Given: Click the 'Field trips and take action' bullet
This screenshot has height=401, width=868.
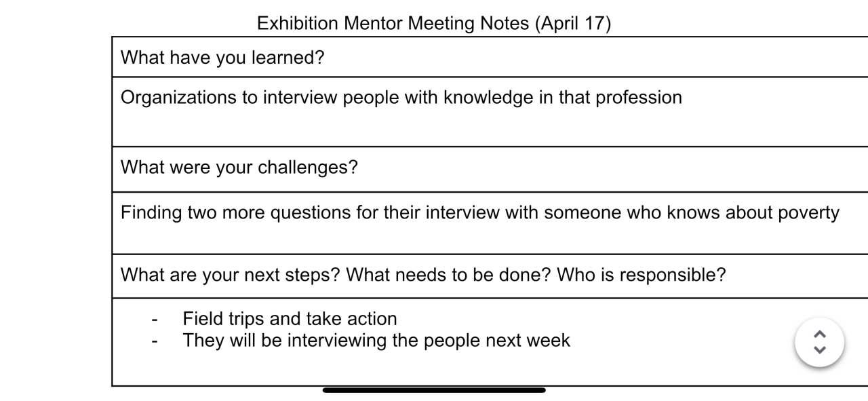Looking at the screenshot, I should tap(290, 318).
